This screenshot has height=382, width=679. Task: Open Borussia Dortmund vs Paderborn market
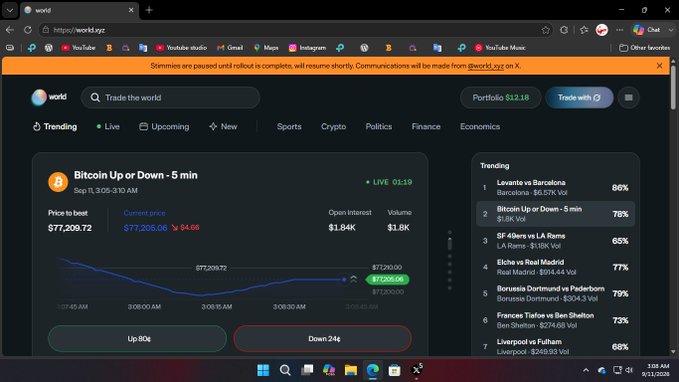click(x=556, y=294)
